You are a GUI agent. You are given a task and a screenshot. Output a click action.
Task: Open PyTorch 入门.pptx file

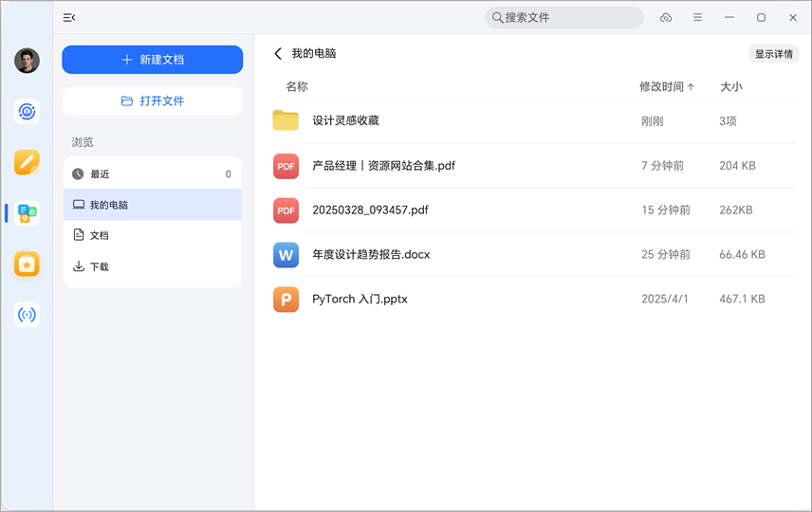[x=360, y=299]
